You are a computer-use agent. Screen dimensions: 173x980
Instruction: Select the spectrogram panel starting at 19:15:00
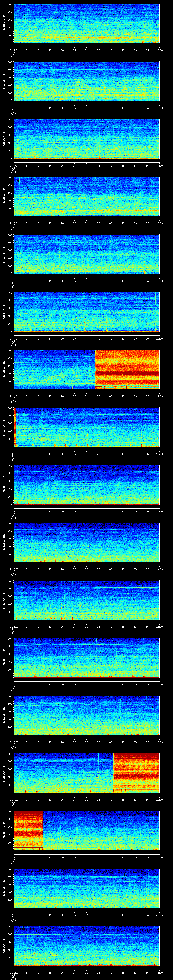click(x=87, y=81)
